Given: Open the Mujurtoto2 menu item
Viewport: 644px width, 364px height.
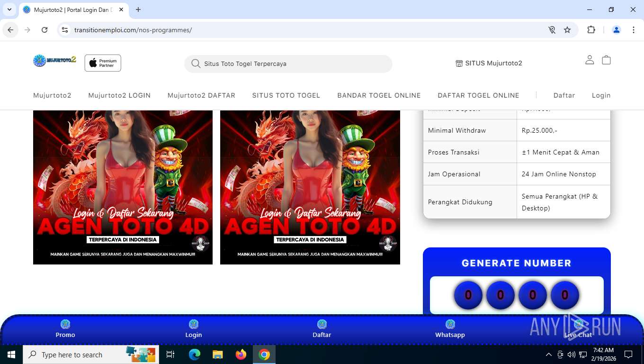Looking at the screenshot, I should (52, 95).
